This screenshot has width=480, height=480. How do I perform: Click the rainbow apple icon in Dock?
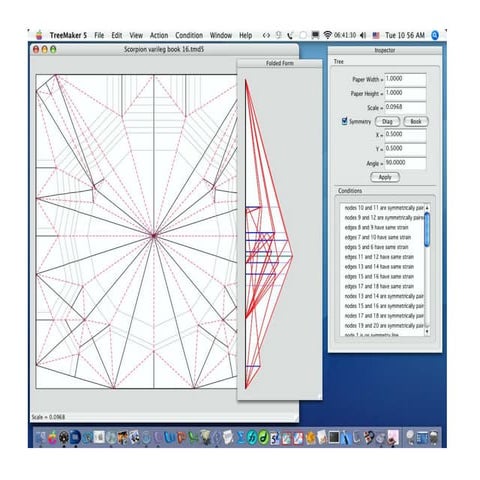(52, 437)
